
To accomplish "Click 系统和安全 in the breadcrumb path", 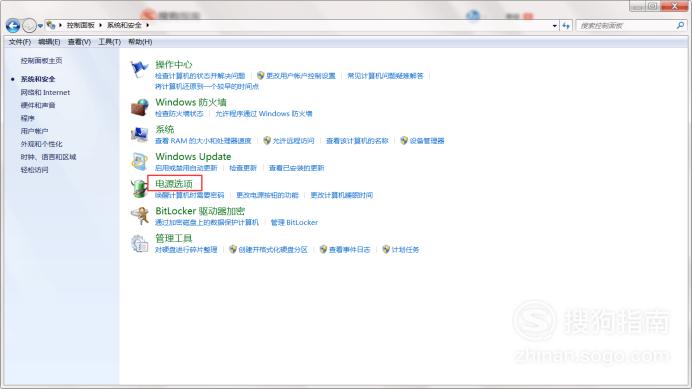I will [124, 25].
